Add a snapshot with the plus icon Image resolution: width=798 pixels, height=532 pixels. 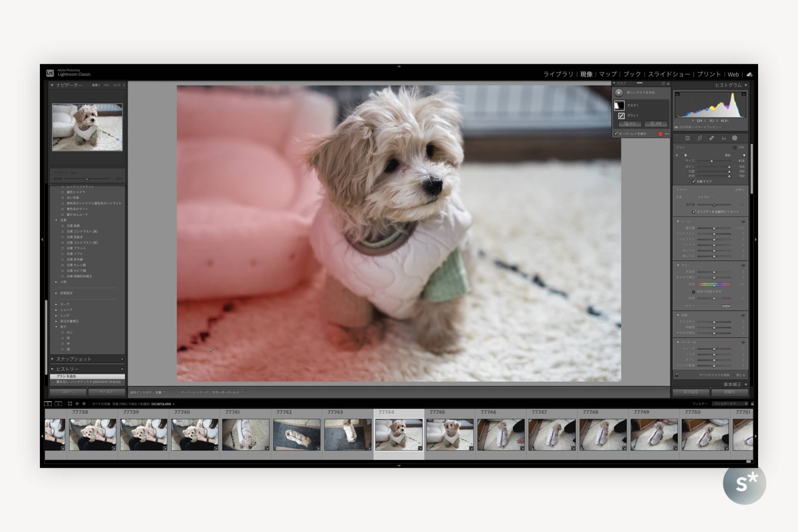click(x=122, y=359)
